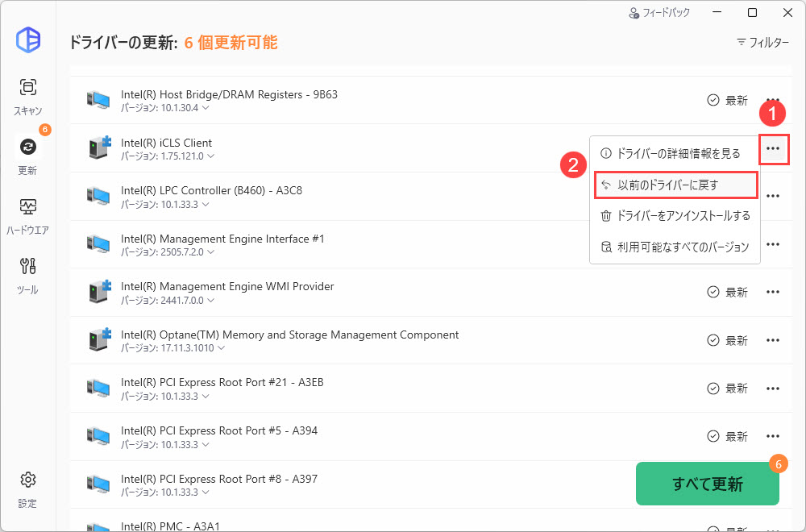Click 最新 status for Management Engine WMI Provider
Screen dimensions: 806x532
(x=727, y=292)
